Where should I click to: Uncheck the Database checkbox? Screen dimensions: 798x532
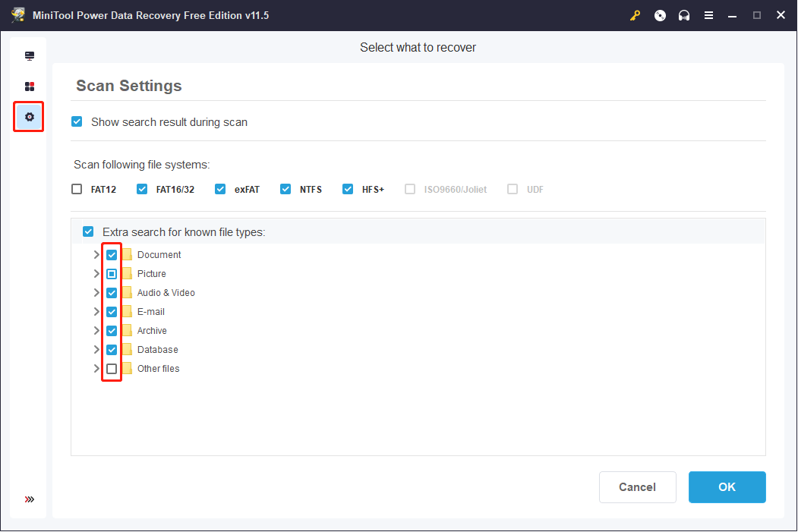click(112, 350)
